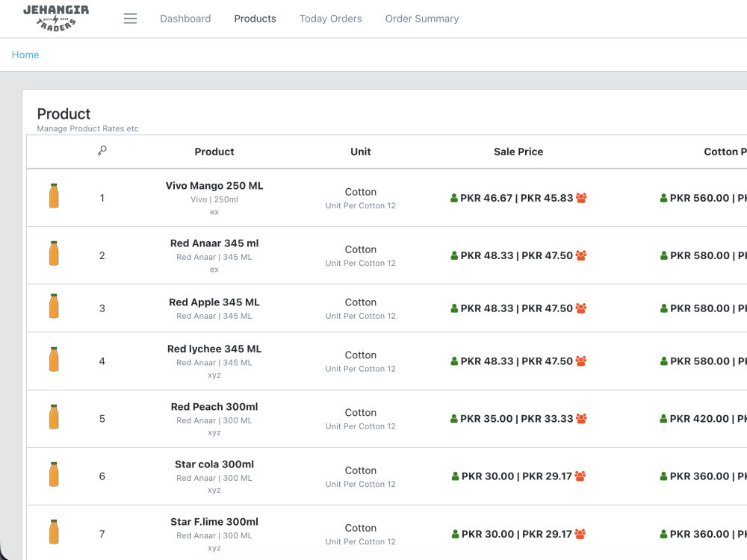Follow the Home breadcrumb link
This screenshot has width=747, height=560.
pos(25,55)
